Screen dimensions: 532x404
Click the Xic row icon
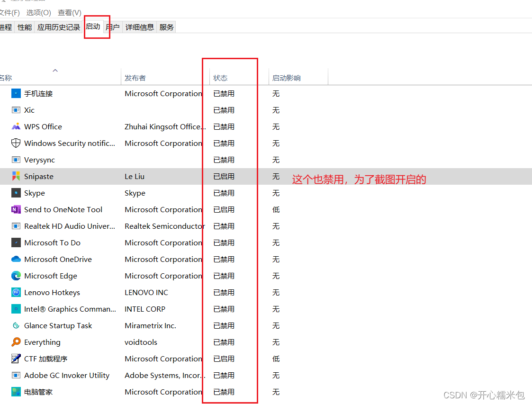pyautogui.click(x=16, y=110)
